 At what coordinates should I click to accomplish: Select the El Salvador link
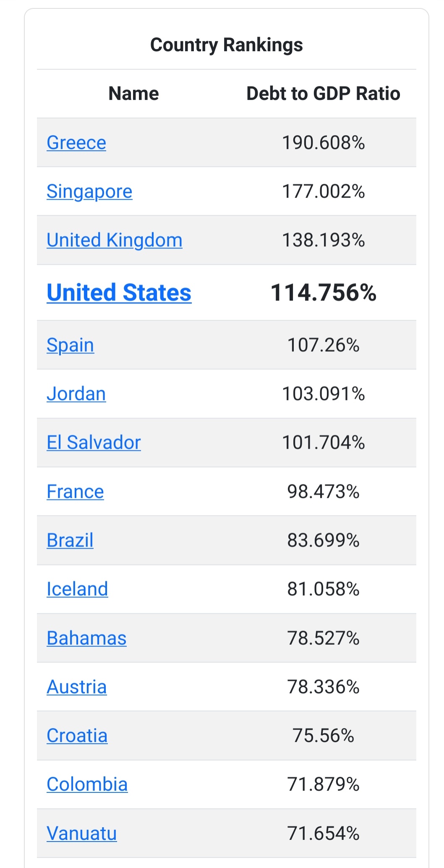94,442
